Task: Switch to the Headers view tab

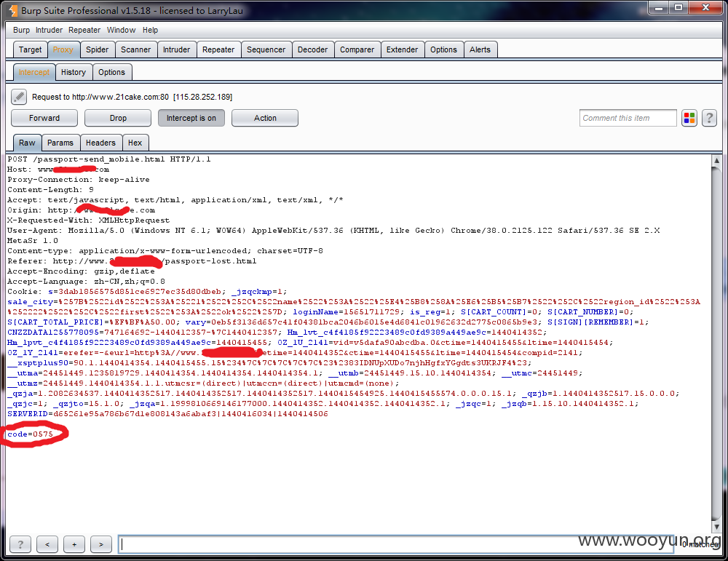Action: [x=100, y=143]
